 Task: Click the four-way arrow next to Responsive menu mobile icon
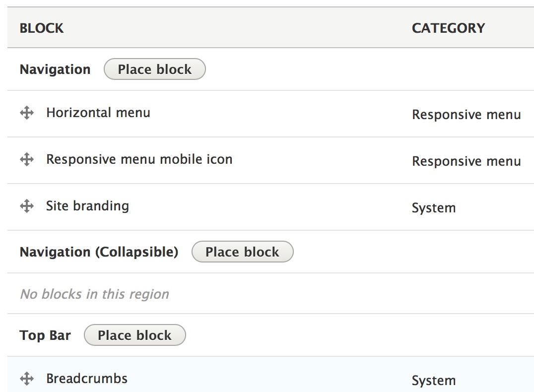(26, 159)
